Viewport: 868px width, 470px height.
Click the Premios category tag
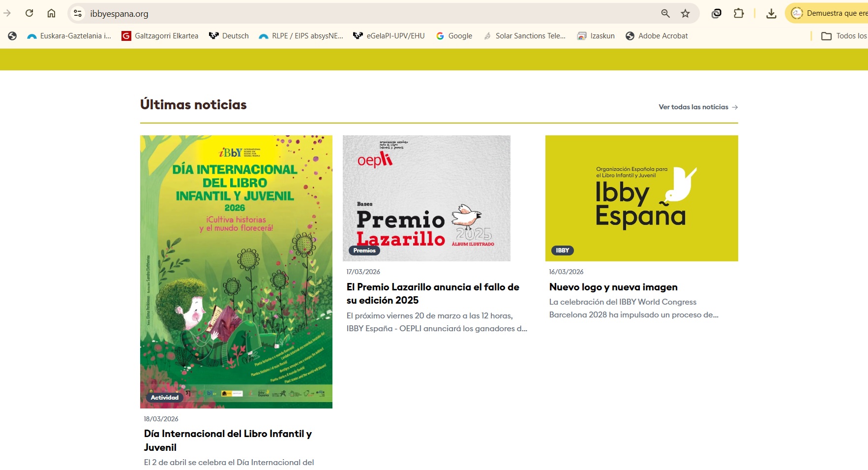(x=364, y=251)
